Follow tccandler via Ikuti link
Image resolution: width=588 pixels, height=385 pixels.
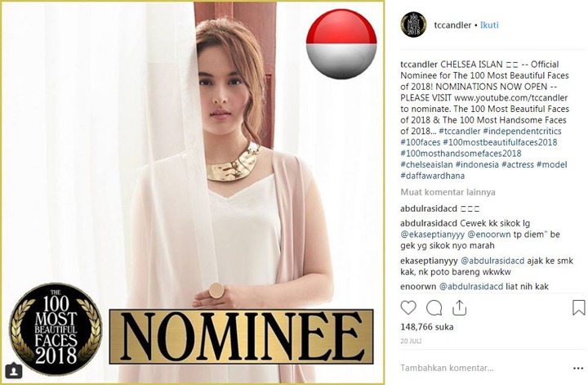[x=489, y=25]
